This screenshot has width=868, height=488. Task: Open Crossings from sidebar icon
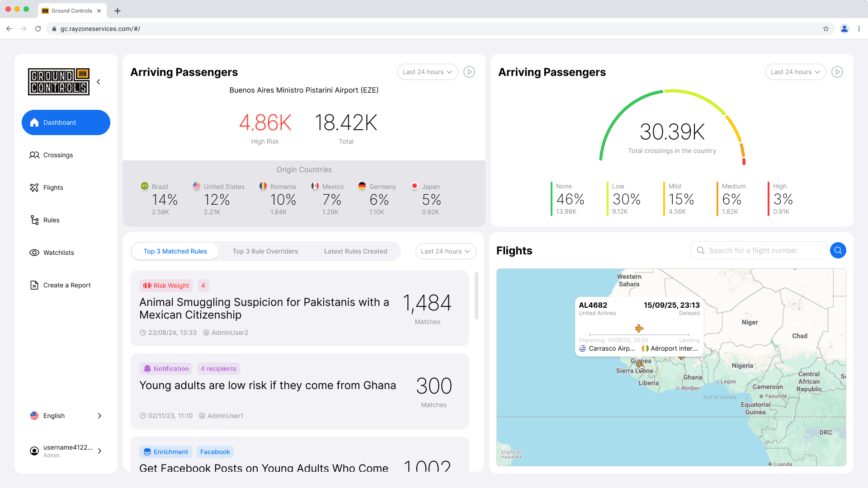click(x=34, y=155)
